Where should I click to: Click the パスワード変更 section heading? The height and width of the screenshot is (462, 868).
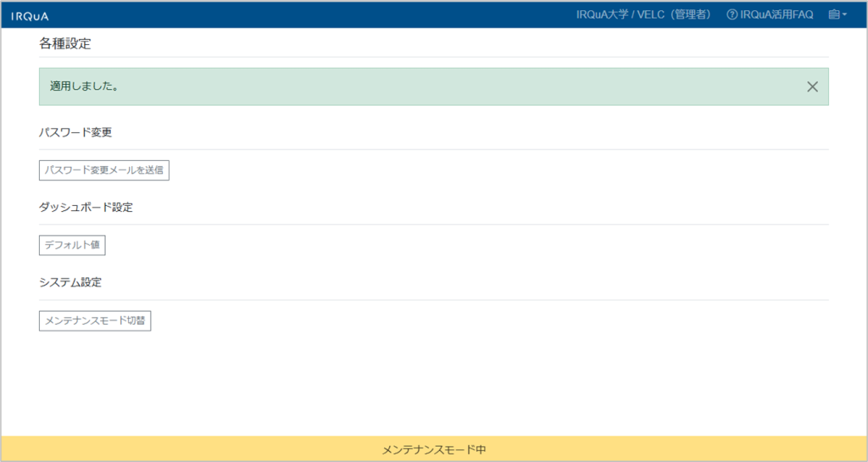tap(75, 132)
